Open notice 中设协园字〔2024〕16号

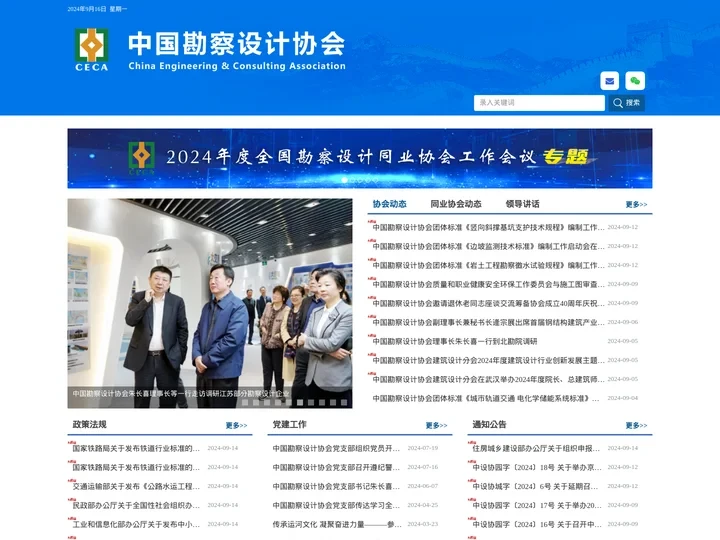[x=537, y=524]
